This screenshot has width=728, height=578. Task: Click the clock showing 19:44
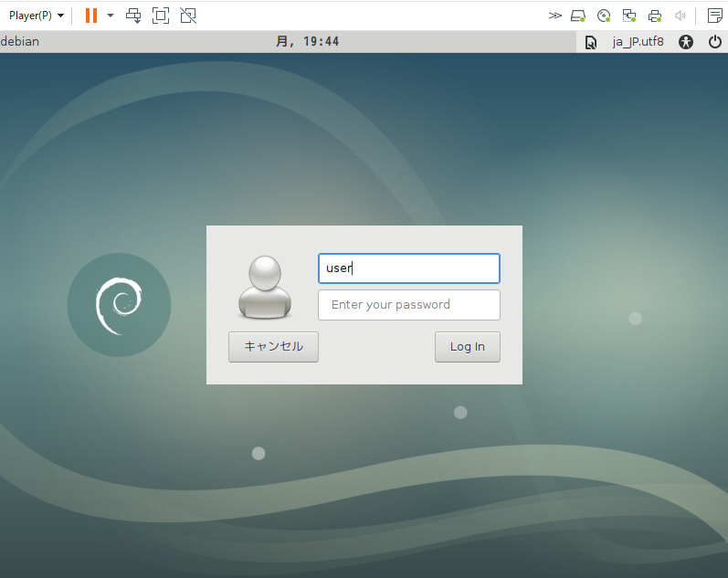(x=307, y=41)
